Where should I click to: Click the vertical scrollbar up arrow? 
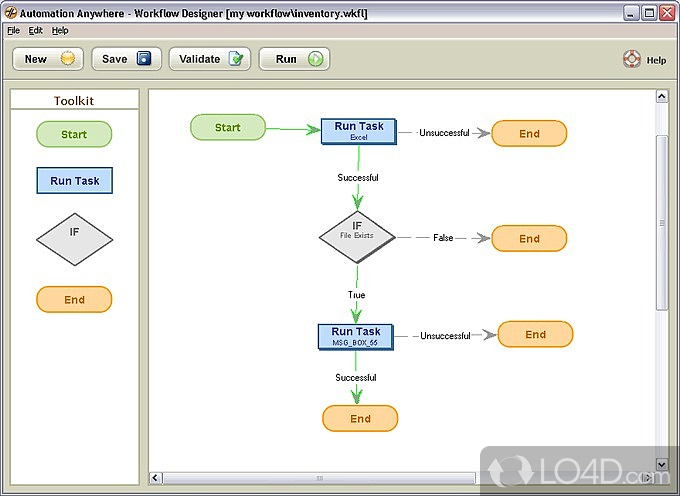[x=662, y=96]
